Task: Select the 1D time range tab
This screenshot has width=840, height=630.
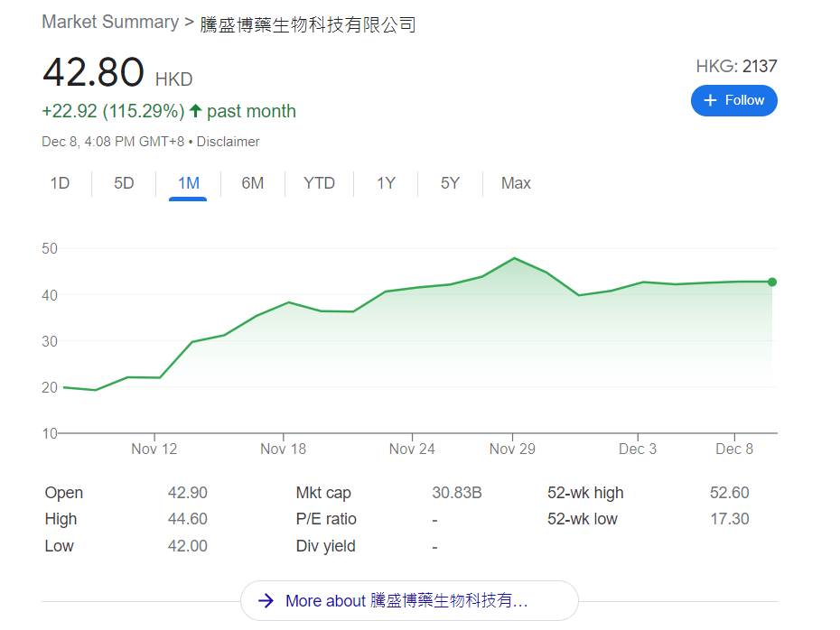Action: pos(60,183)
